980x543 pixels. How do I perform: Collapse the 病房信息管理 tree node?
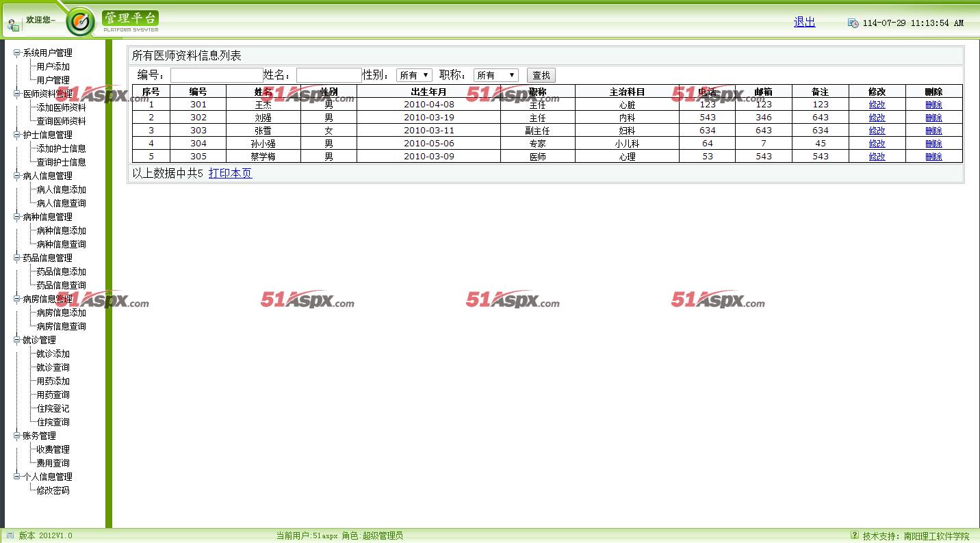pos(17,299)
